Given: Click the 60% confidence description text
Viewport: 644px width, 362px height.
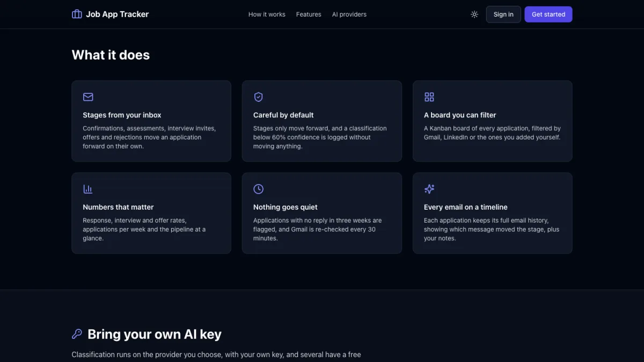Looking at the screenshot, I should point(320,137).
